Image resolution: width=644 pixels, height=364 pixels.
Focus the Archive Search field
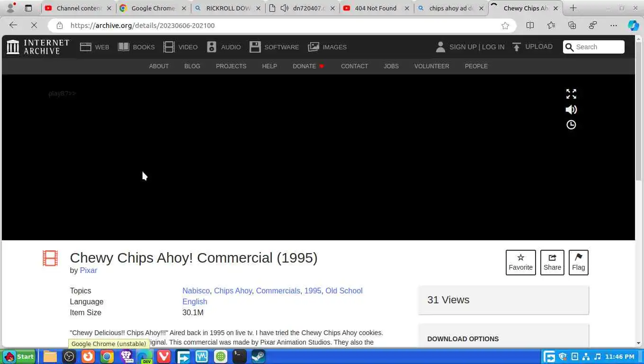pos(594,47)
